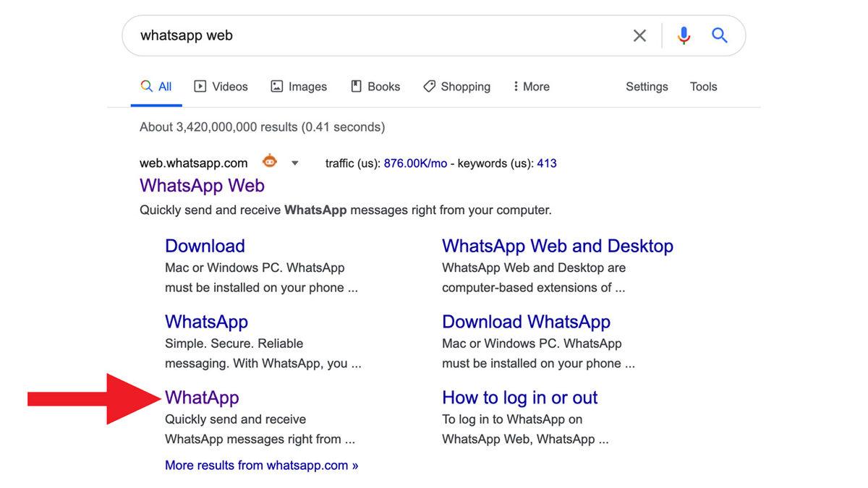Click the Books tab icon

click(x=354, y=86)
